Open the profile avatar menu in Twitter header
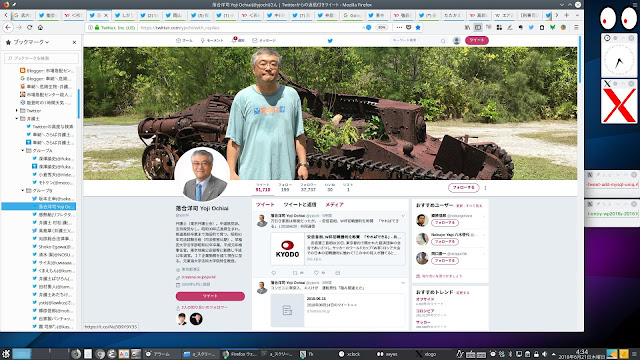This screenshot has width=640, height=360. 456,40
